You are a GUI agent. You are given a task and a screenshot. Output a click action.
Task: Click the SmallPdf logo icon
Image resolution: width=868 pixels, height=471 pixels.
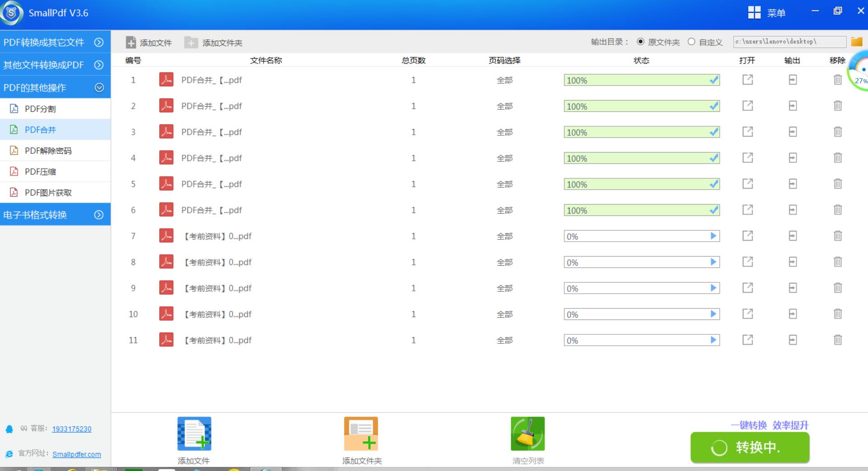coord(12,13)
